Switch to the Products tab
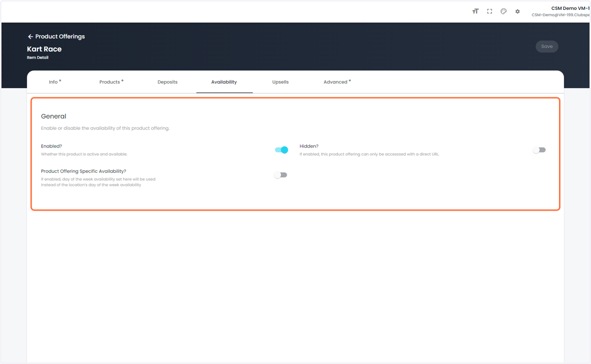 point(111,82)
